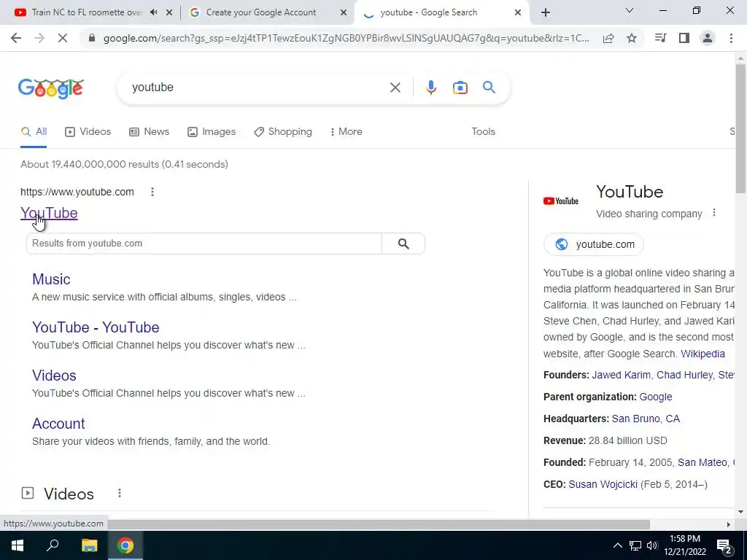Open tab search dropdown chevron
Viewport: 747px width, 560px height.
point(630,10)
